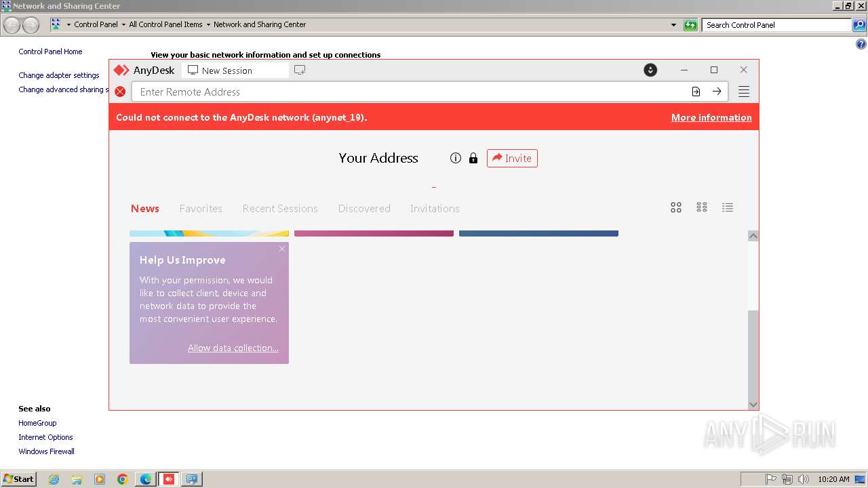Click Network and Sharing Center breadcrumb
This screenshot has width=868, height=488.
[260, 24]
